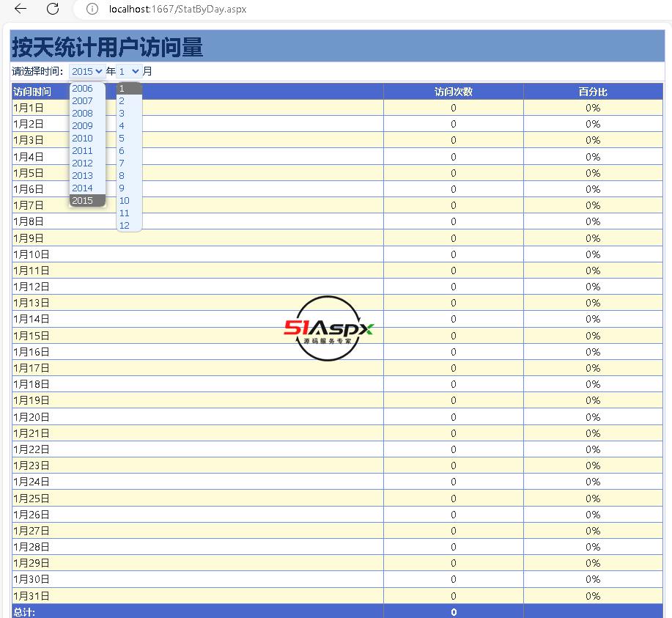Screen dimensions: 672x618
Task: Click the browser back arrow
Action: click(x=21, y=9)
